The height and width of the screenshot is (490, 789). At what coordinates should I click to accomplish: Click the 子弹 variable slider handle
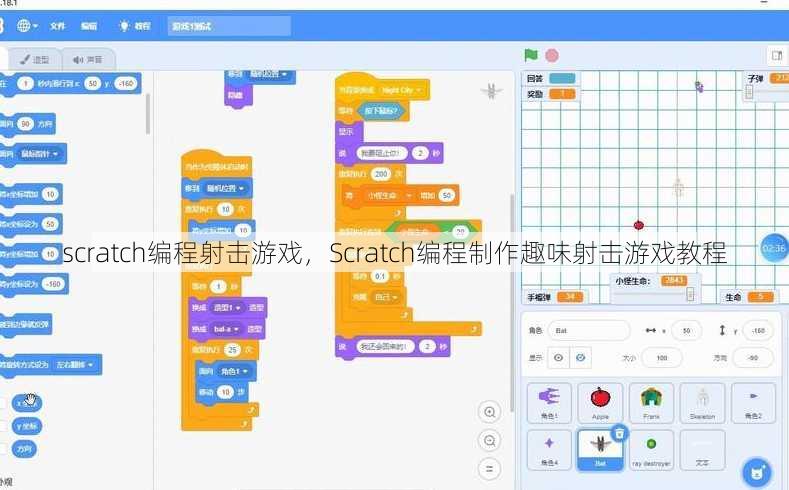(x=749, y=92)
